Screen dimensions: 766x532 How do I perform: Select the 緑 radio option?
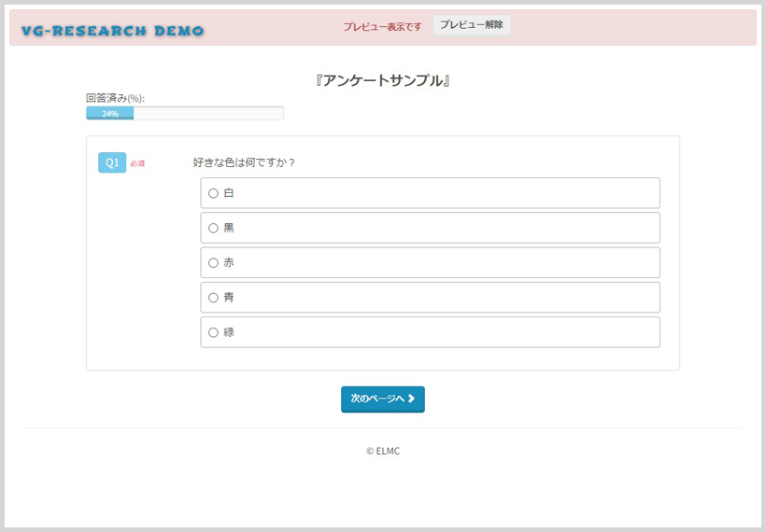pyautogui.click(x=213, y=332)
